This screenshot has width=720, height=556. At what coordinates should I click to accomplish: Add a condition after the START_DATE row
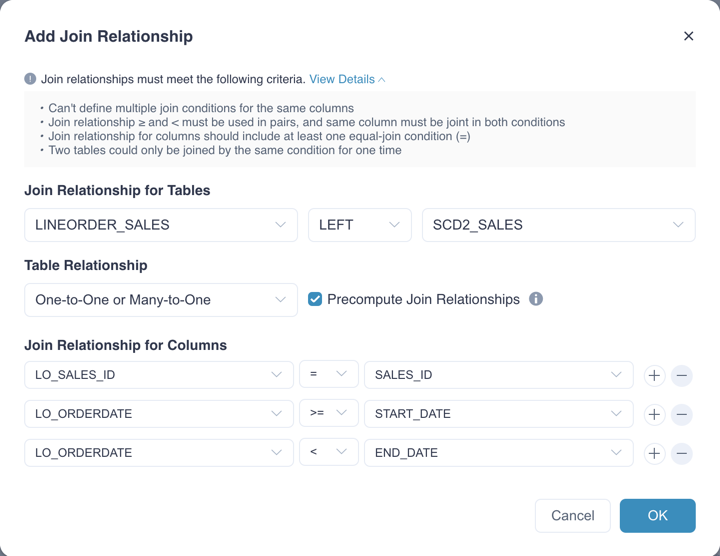tap(654, 414)
